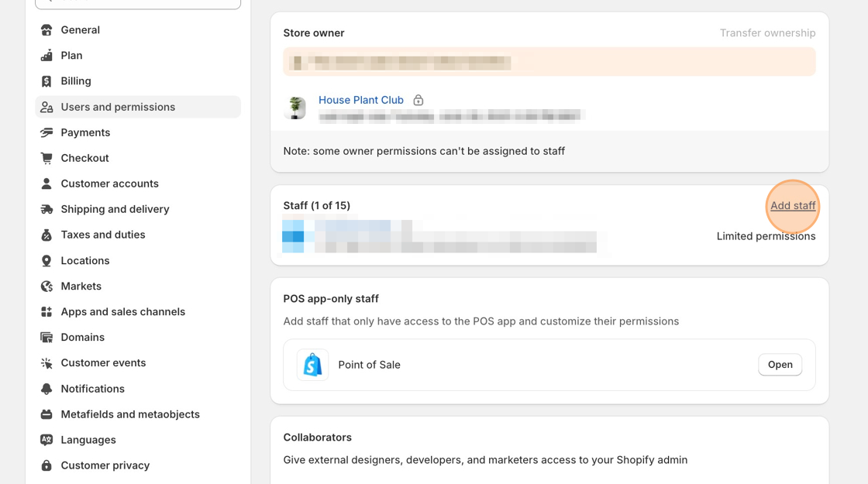
Task: Select Taxes and duties in sidebar
Action: (102, 235)
